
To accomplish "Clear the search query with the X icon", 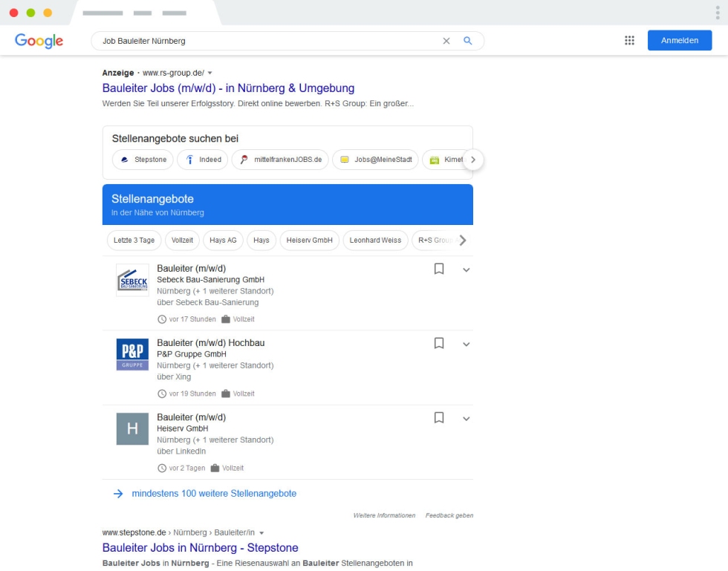I will (x=446, y=41).
